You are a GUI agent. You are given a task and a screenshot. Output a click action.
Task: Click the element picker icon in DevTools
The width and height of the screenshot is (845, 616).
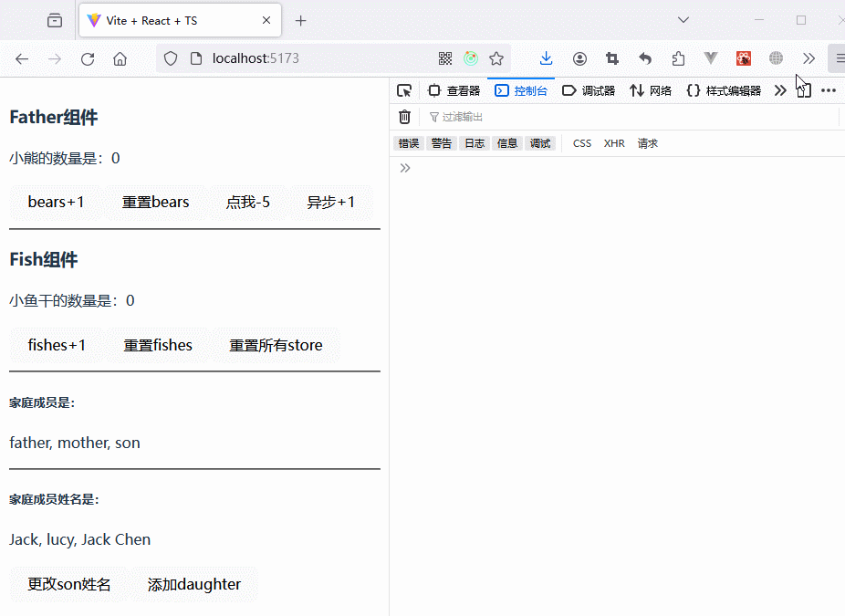pos(404,90)
